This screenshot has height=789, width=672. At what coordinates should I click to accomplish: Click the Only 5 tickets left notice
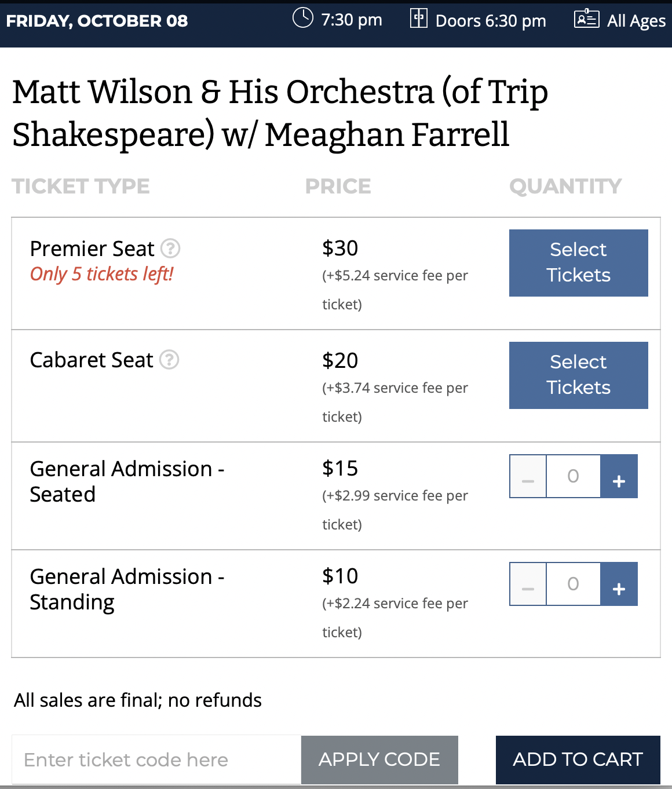(102, 274)
